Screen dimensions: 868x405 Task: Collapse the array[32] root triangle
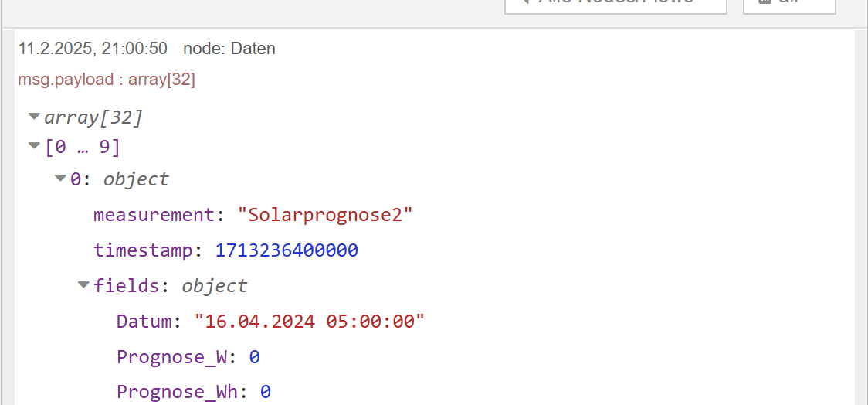point(34,117)
